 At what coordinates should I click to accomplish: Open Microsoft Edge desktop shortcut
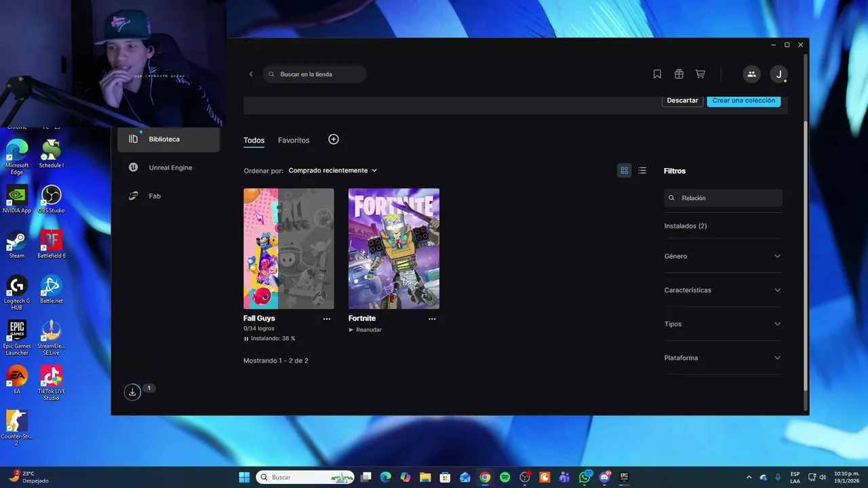pyautogui.click(x=17, y=157)
